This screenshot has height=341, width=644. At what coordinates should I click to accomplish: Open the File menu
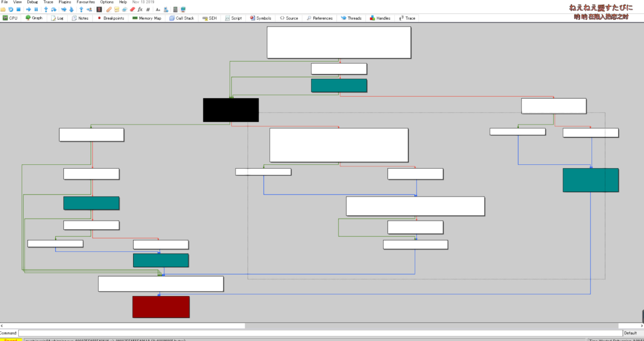pyautogui.click(x=5, y=2)
